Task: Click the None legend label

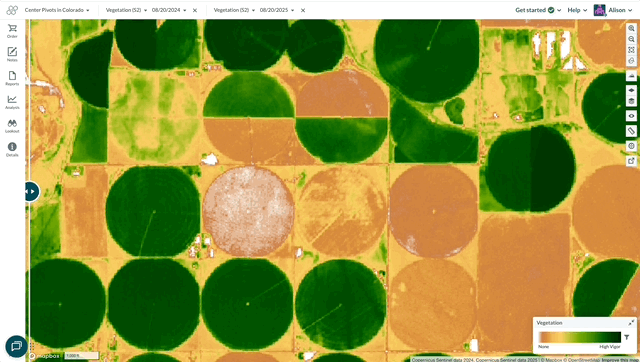Action: [543, 346]
